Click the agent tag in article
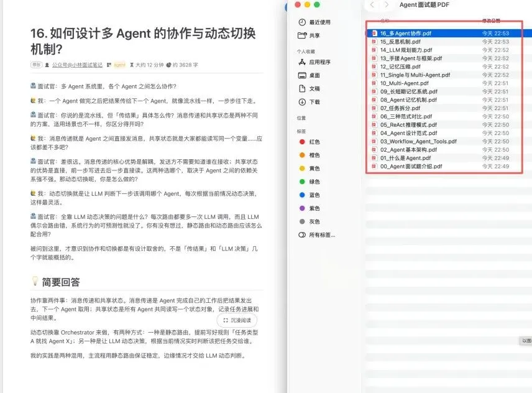Viewport: 532px width, 393px height. 119,65
